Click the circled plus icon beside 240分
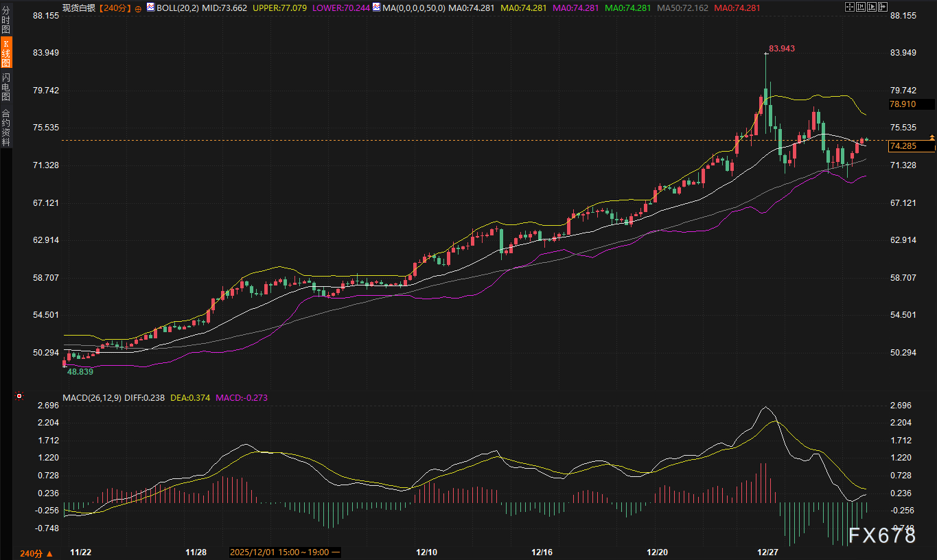The image size is (937, 560). pos(138,8)
